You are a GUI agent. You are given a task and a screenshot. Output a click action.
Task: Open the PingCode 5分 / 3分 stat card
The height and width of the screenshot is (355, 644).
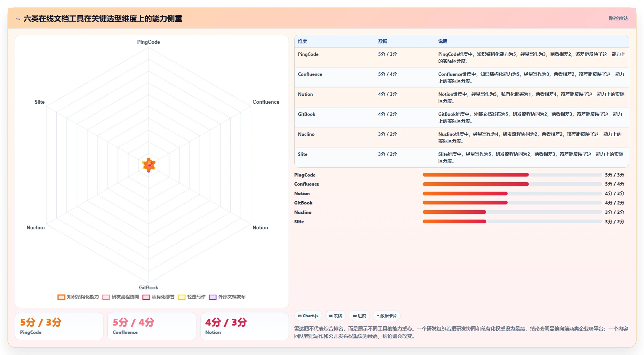pos(59,326)
